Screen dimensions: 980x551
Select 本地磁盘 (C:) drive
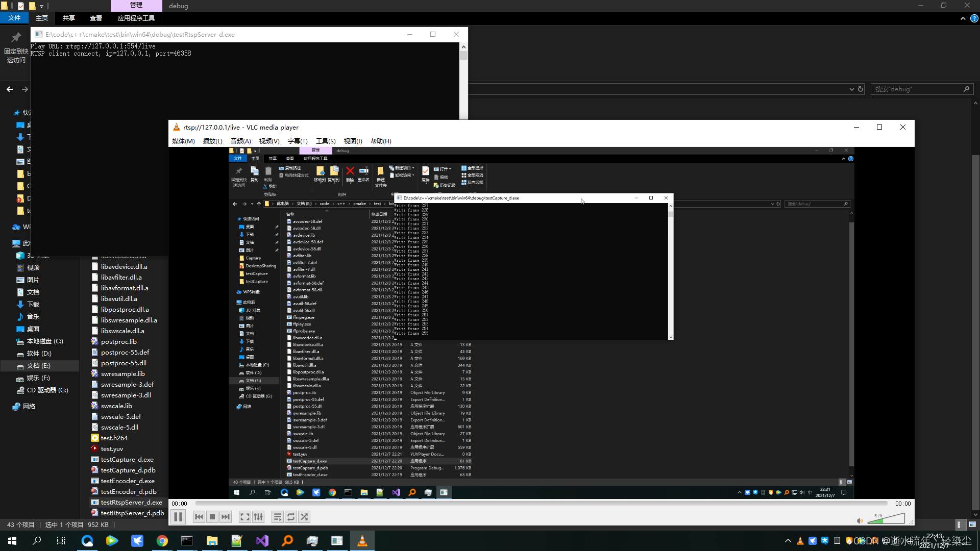45,341
